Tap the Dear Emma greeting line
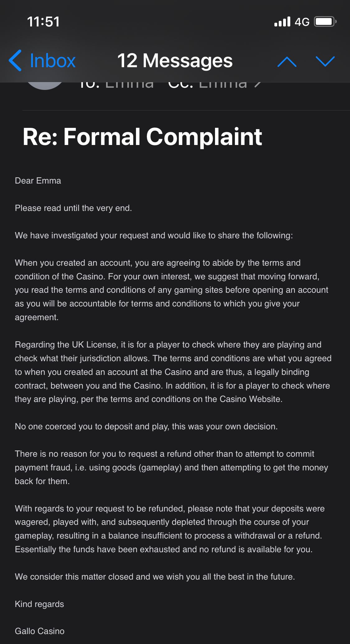The image size is (350, 644). pos(38,181)
